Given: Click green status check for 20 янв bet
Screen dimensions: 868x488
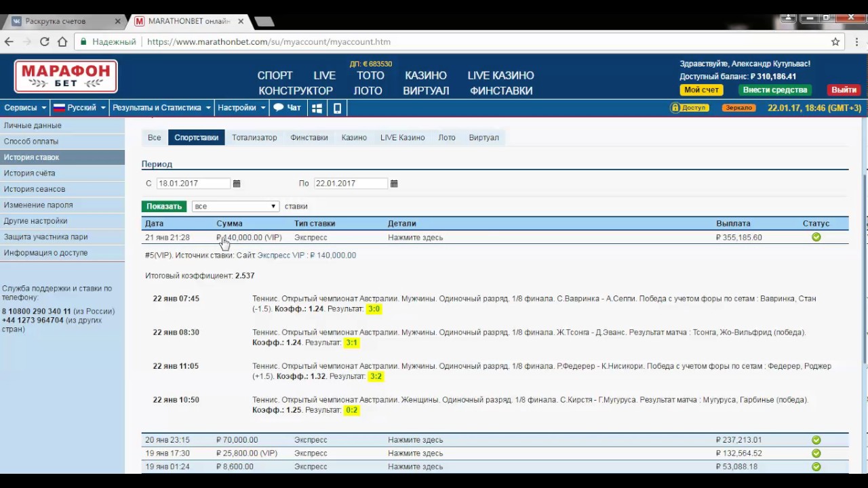Looking at the screenshot, I should (816, 440).
